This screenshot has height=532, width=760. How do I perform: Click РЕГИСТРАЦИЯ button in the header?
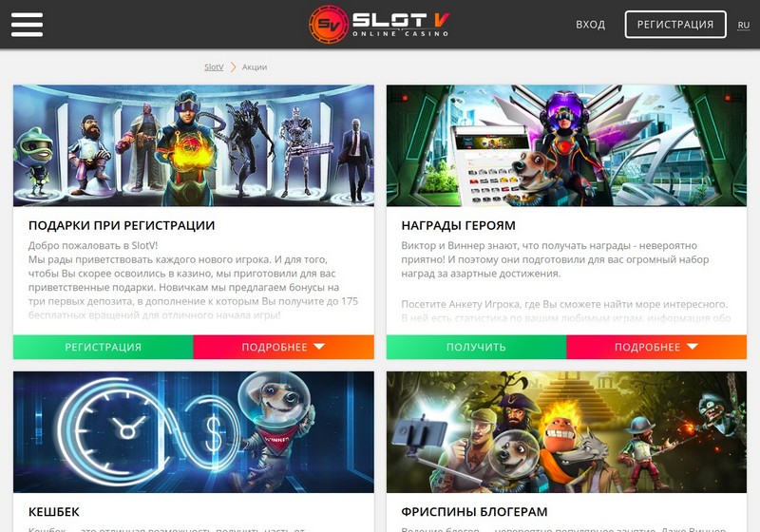(675, 25)
